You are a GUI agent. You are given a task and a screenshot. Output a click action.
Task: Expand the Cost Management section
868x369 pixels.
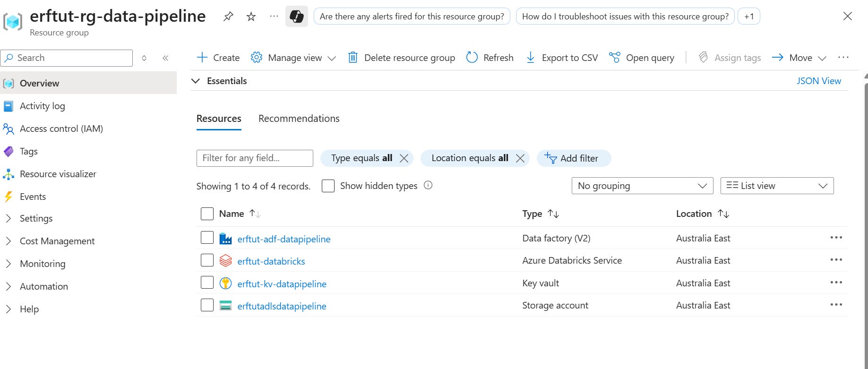click(x=57, y=241)
